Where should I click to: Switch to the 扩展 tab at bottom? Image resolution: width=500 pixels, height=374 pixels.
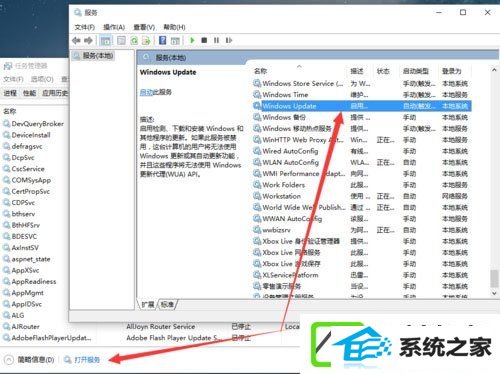pyautogui.click(x=148, y=304)
